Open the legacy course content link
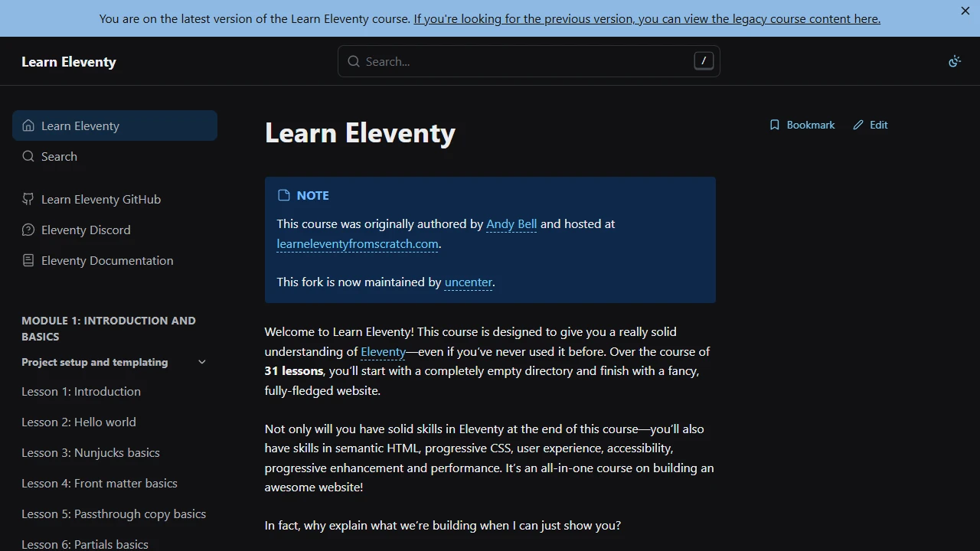 pyautogui.click(x=647, y=18)
